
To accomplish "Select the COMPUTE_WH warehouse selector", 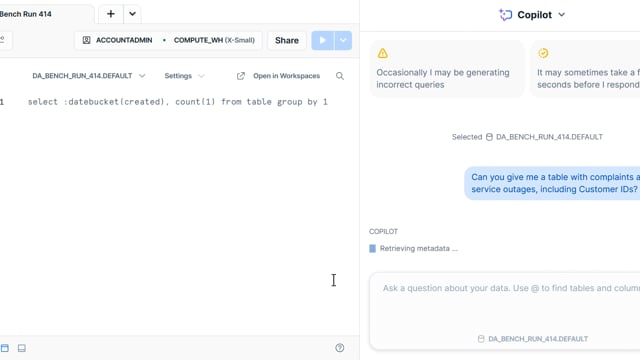I will (x=214, y=40).
